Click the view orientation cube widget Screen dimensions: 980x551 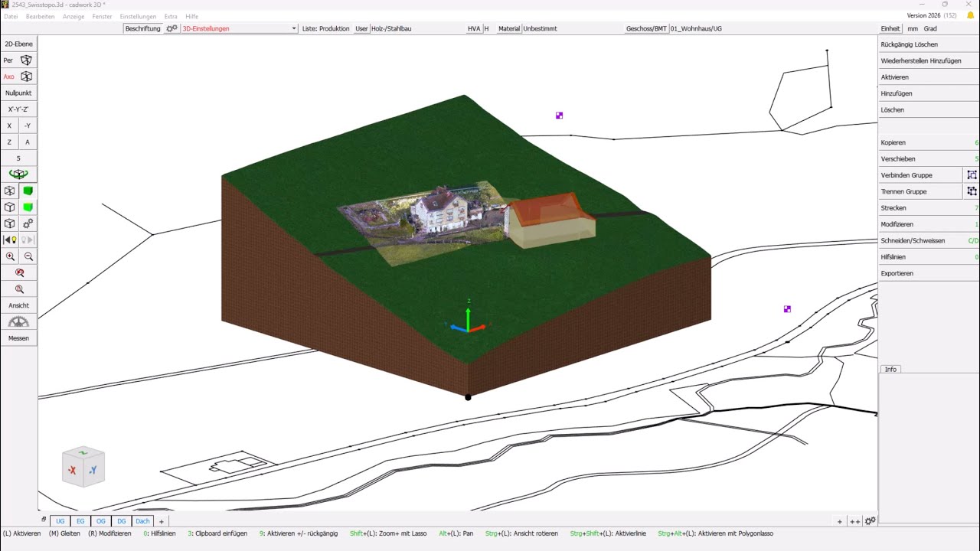point(83,466)
